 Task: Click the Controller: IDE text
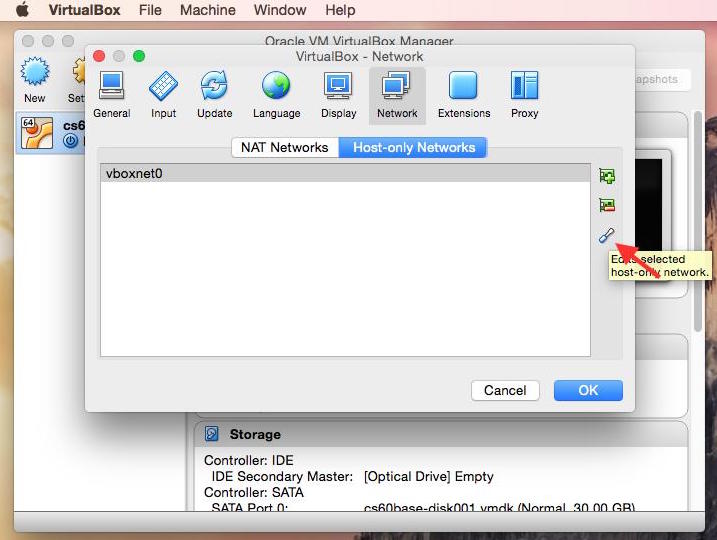point(249,460)
